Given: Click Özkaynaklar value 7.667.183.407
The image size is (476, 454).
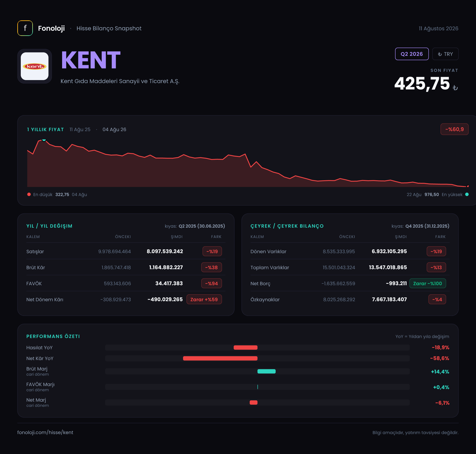Looking at the screenshot, I should coord(389,299).
